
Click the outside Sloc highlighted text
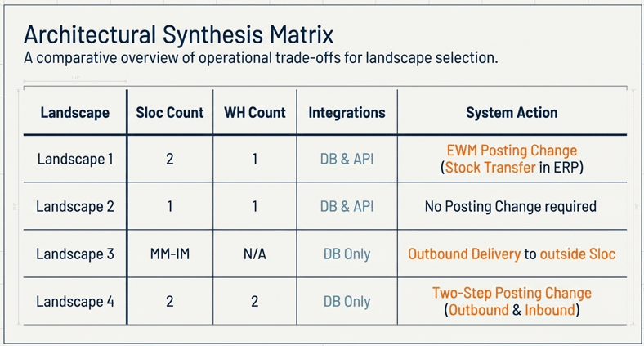(578, 254)
